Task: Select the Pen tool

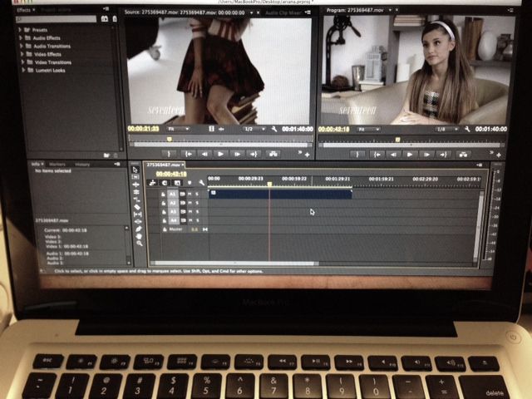Action: tap(139, 229)
